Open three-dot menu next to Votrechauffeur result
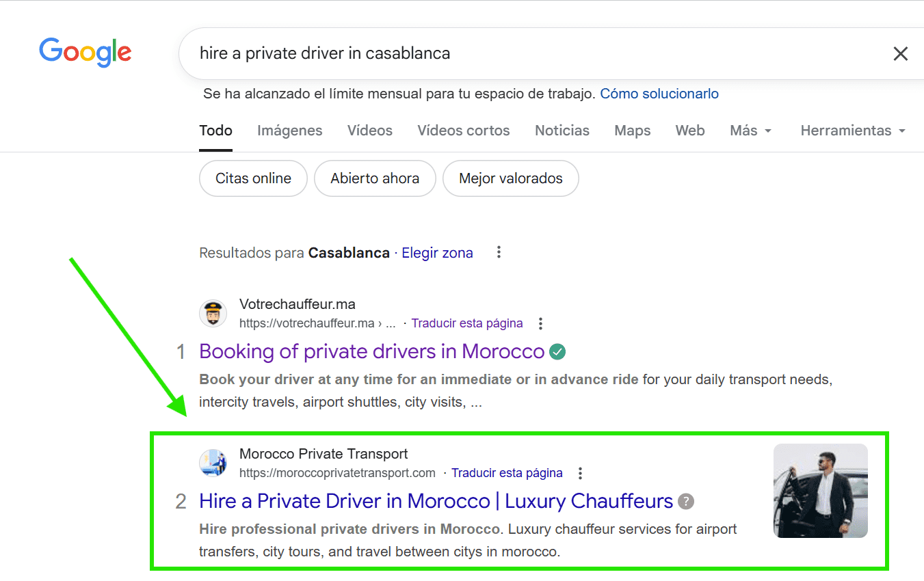The width and height of the screenshot is (924, 581). point(541,323)
